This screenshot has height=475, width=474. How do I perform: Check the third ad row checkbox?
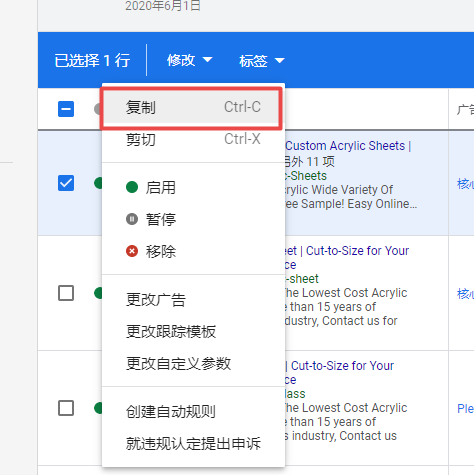click(66, 408)
